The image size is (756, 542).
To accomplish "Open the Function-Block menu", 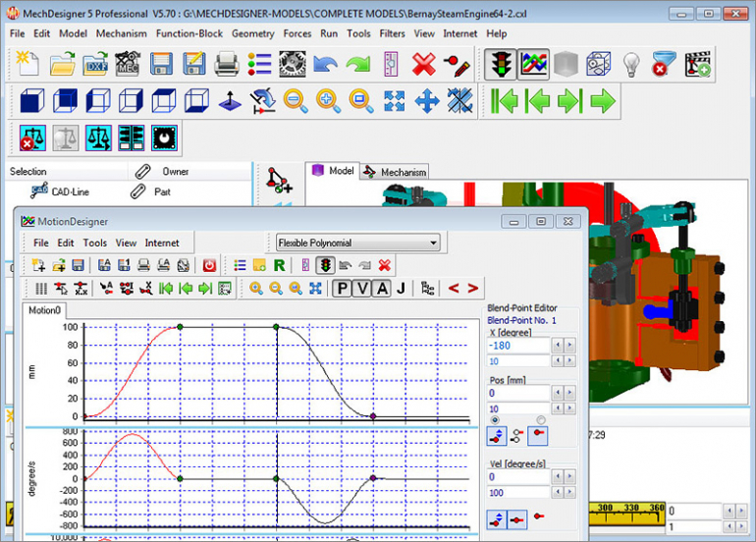I will [x=189, y=32].
